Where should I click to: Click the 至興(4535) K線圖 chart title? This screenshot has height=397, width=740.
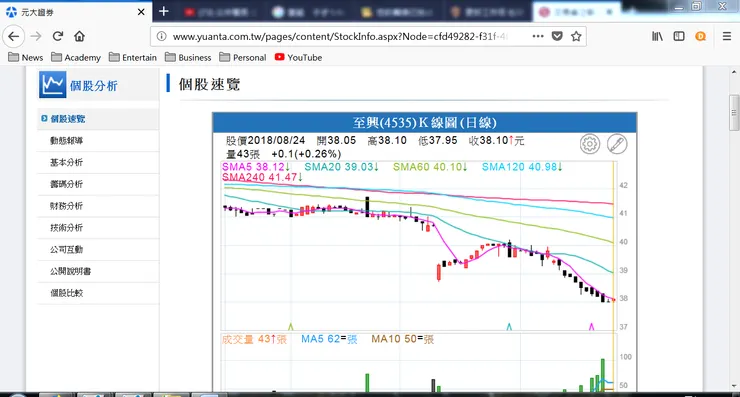pyautogui.click(x=425, y=123)
